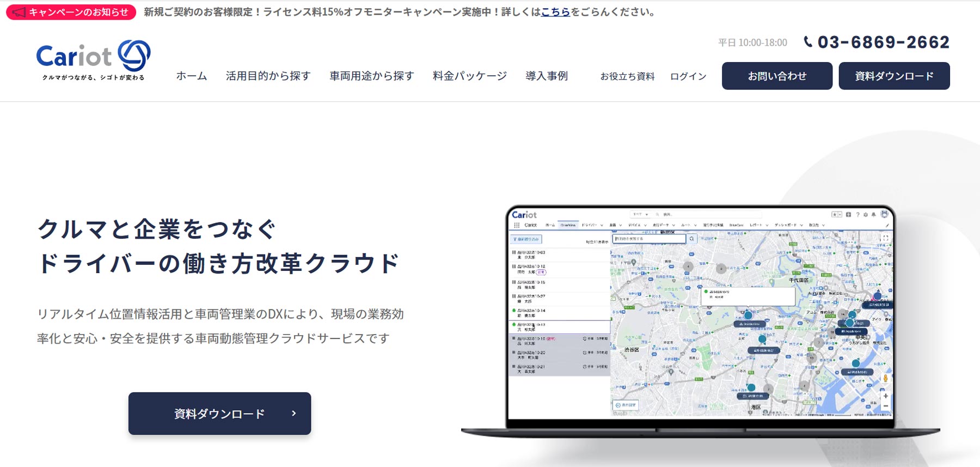Click the map search magnifier icon in the laptop screenshot
Screen dimensions: 980x467
click(x=691, y=239)
